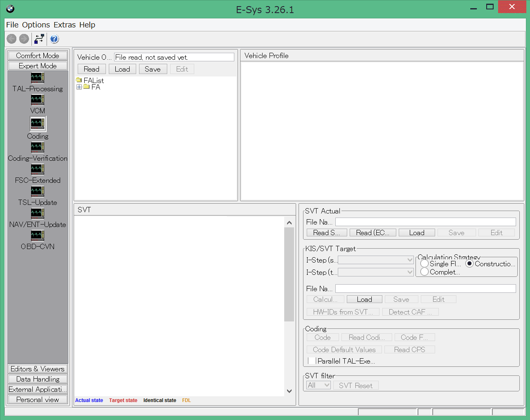Click the SVT scrollbar down arrow
The width and height of the screenshot is (530, 420).
click(x=289, y=391)
